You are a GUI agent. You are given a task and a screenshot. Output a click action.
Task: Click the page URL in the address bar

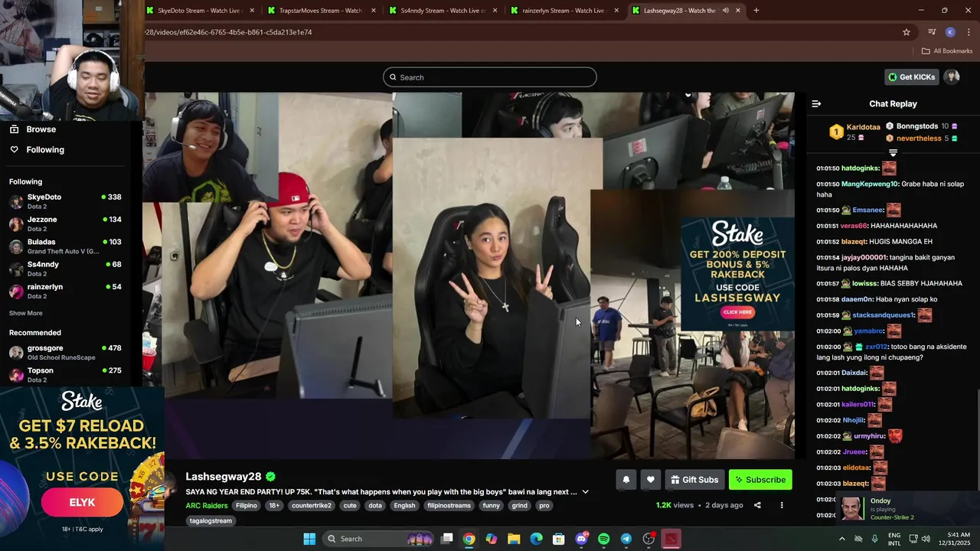click(x=228, y=32)
